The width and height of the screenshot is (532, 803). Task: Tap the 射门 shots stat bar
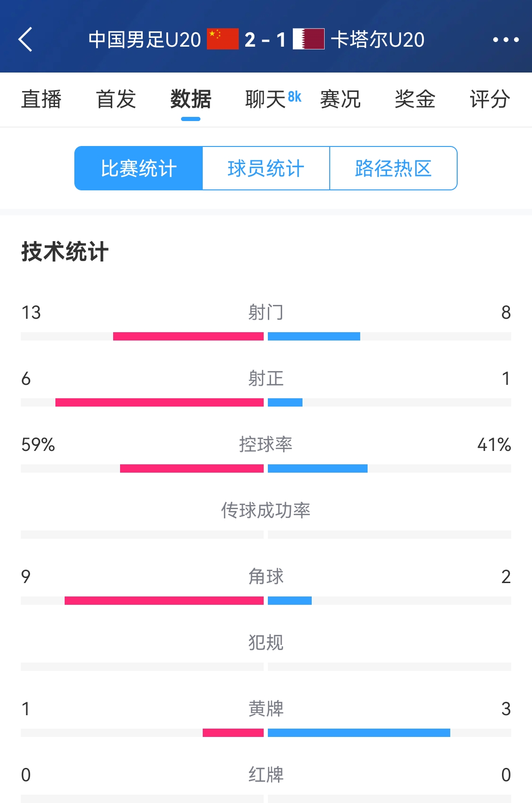266,336
